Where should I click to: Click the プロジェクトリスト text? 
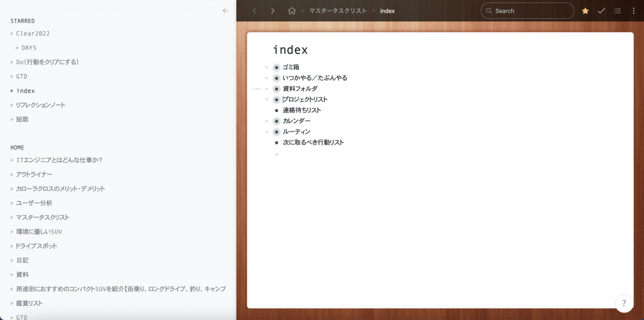pyautogui.click(x=305, y=99)
